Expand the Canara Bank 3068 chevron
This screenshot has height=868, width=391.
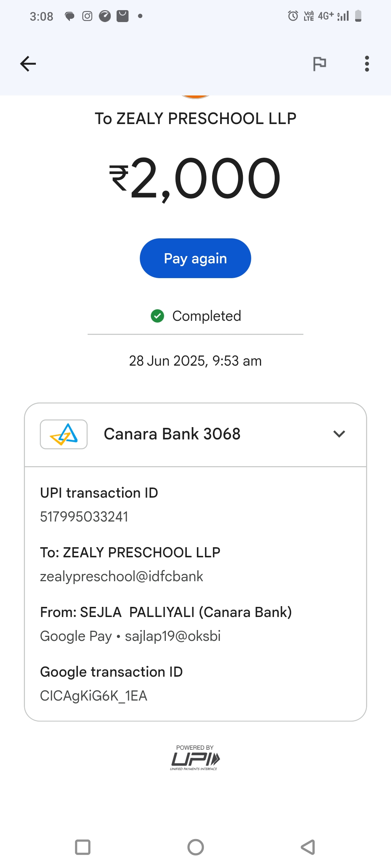[339, 434]
